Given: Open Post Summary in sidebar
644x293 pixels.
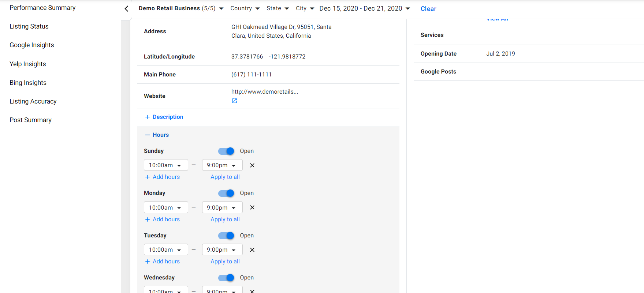Looking at the screenshot, I should click(30, 120).
